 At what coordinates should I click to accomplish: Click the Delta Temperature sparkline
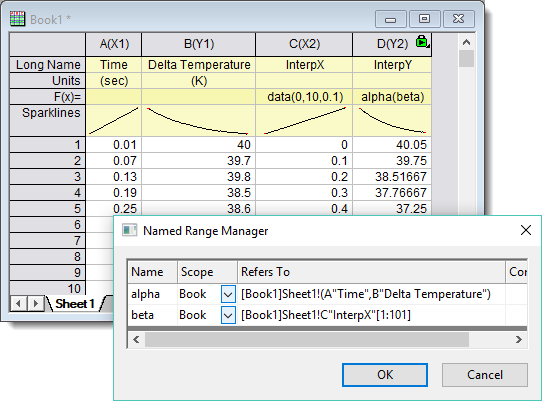tap(199, 120)
